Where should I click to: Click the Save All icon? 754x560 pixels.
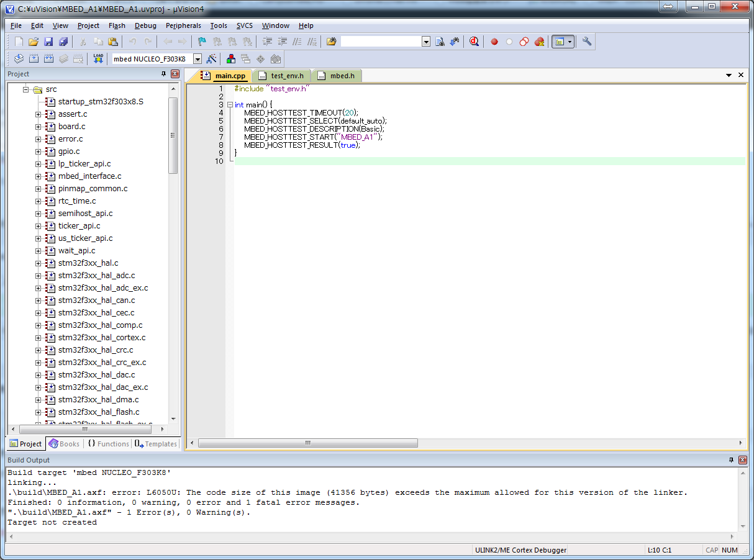63,42
